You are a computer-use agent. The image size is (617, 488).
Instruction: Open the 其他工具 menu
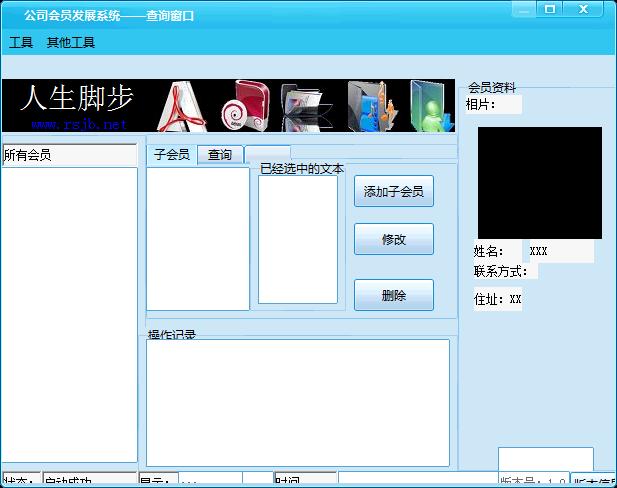click(x=71, y=42)
